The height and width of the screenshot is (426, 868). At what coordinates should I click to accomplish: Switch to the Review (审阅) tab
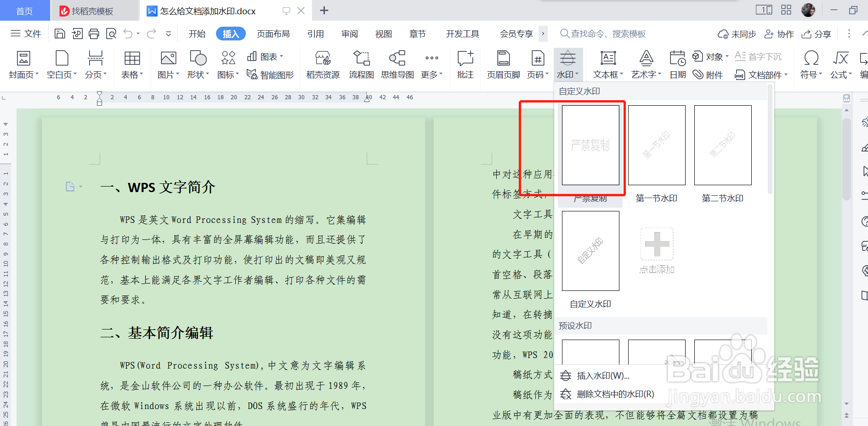tap(350, 34)
